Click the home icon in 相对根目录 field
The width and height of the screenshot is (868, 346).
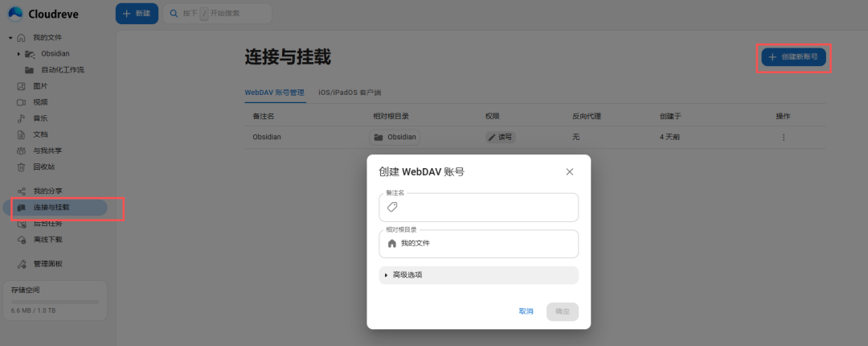pos(392,244)
